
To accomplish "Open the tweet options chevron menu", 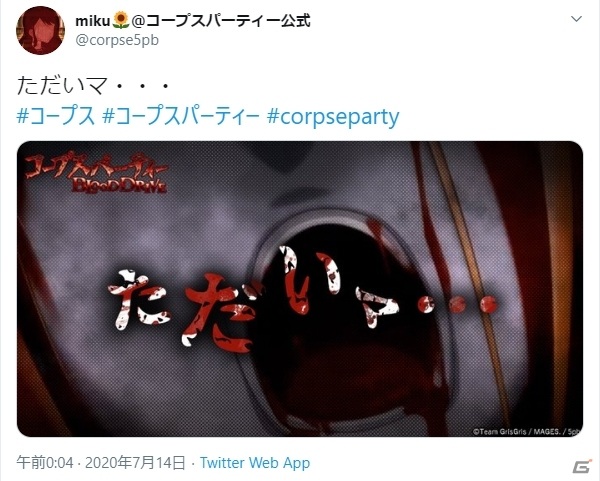I will point(576,19).
